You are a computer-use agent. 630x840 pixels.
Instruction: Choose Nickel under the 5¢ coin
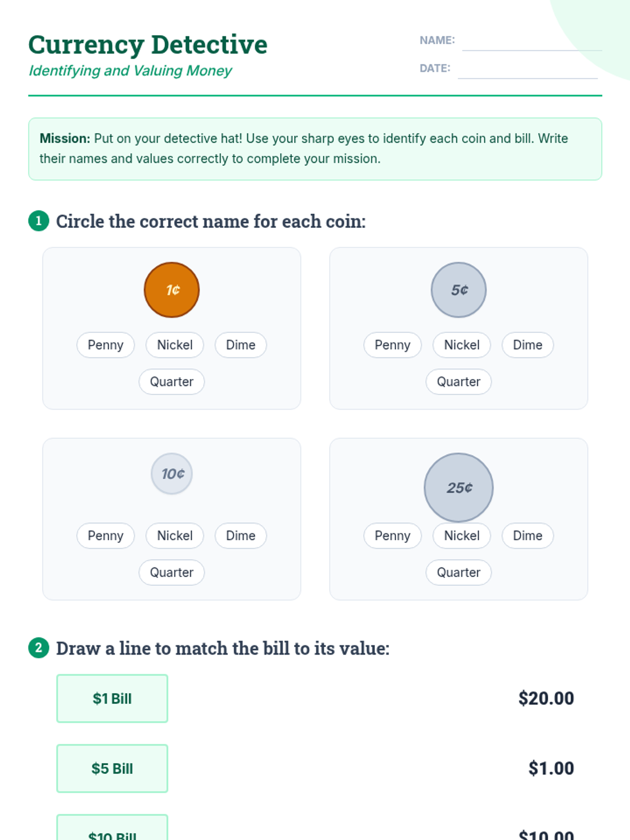coord(461,345)
